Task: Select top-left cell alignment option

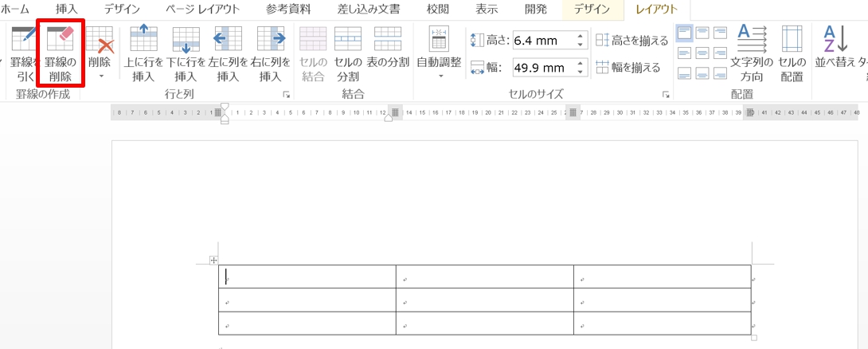Action: (x=684, y=33)
